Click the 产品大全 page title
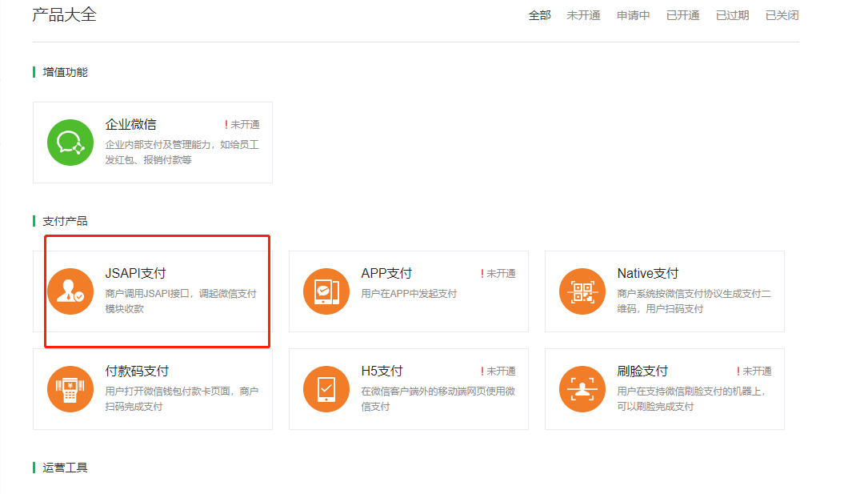 (64, 15)
